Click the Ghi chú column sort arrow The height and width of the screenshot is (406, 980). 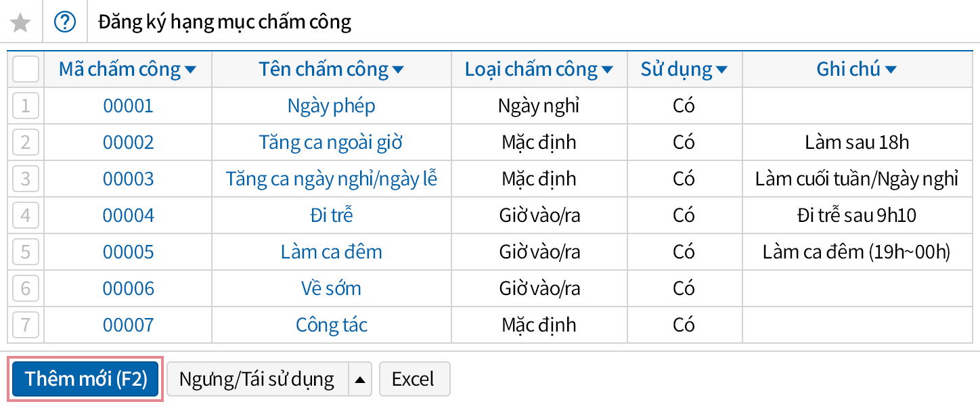(x=891, y=70)
